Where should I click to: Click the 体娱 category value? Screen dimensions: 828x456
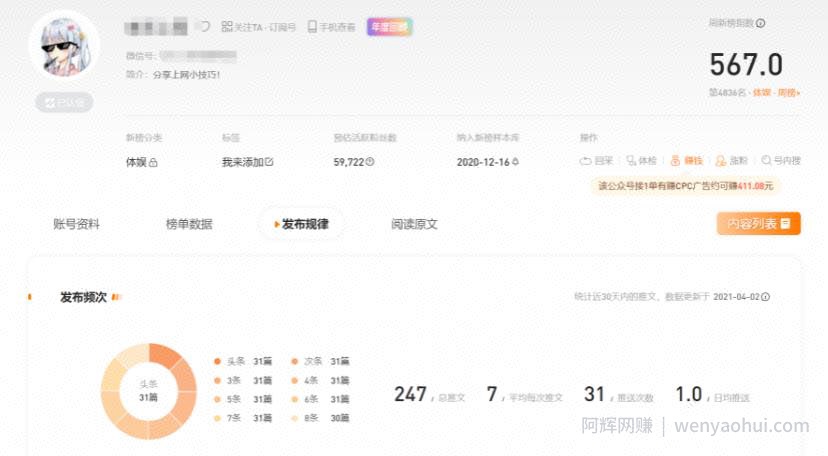tap(136, 162)
